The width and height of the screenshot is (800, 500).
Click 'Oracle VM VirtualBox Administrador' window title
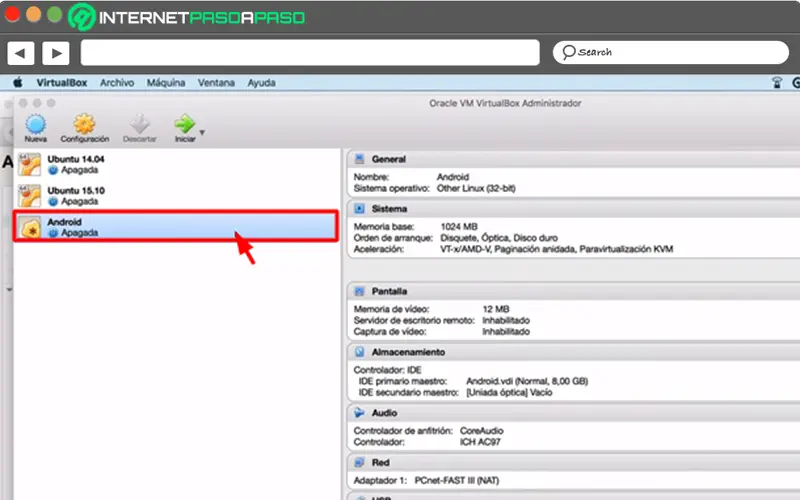point(505,103)
